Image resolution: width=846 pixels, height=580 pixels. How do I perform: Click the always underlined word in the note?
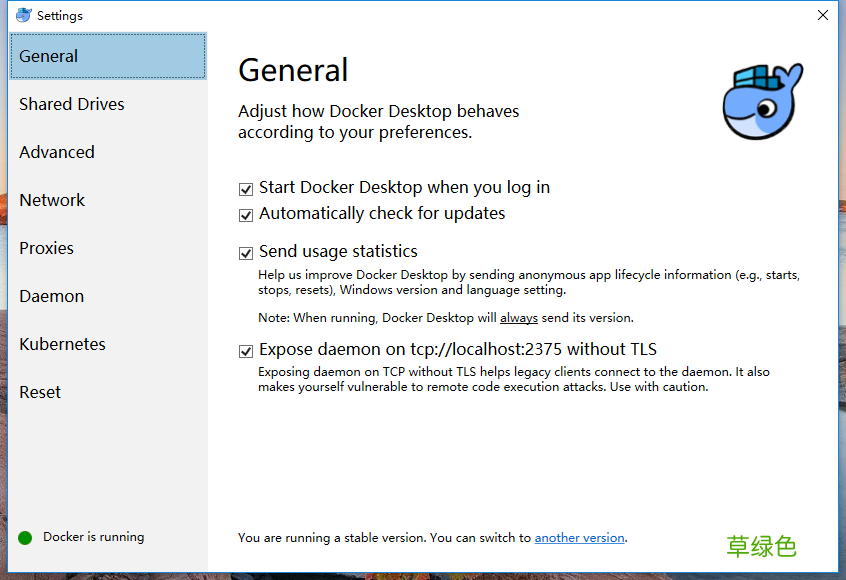519,317
